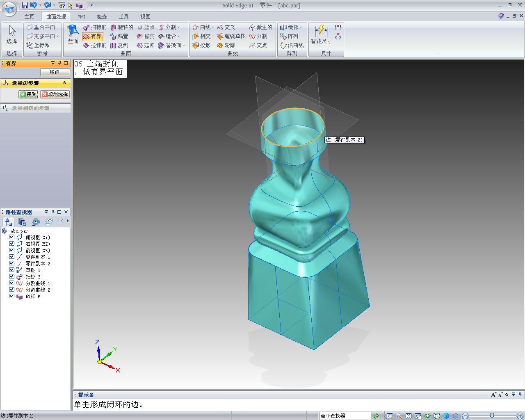Click the zoom out minus button
Viewport: 525px width, 420px height.
(x=465, y=415)
